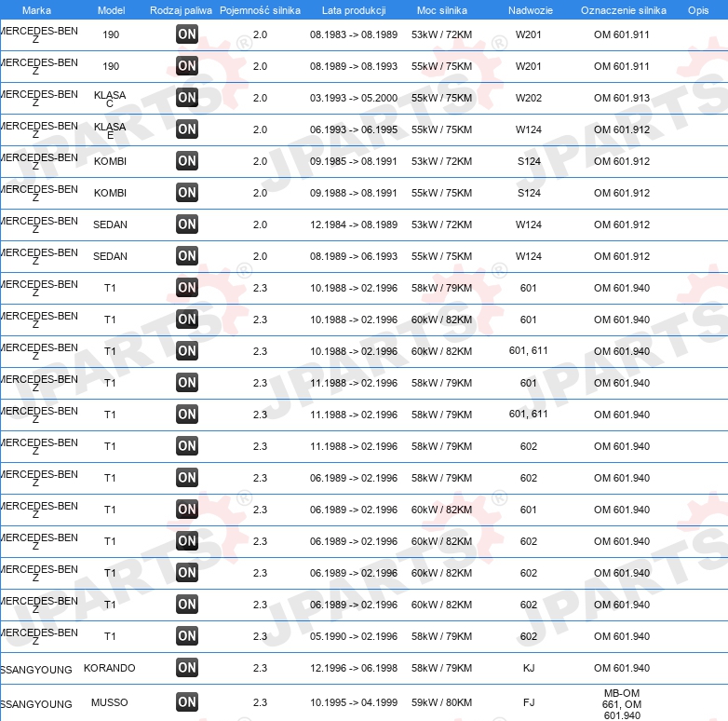Click the Lata produkcji column header
The image size is (728, 721).
tap(354, 10)
